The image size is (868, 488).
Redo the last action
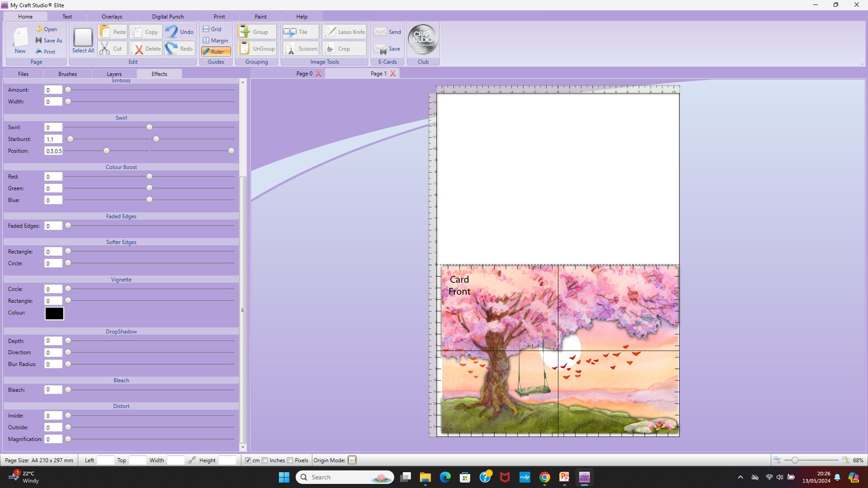click(179, 49)
